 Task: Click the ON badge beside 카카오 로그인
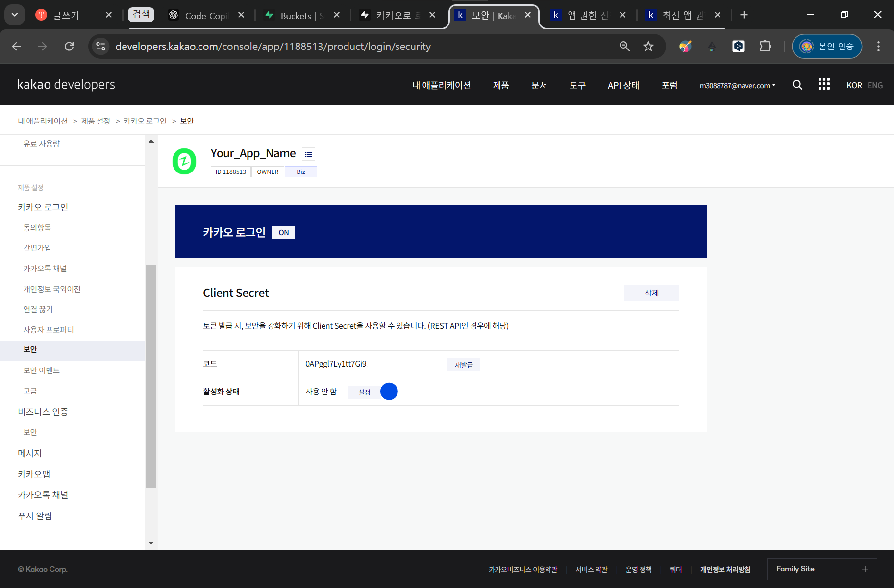pyautogui.click(x=284, y=232)
